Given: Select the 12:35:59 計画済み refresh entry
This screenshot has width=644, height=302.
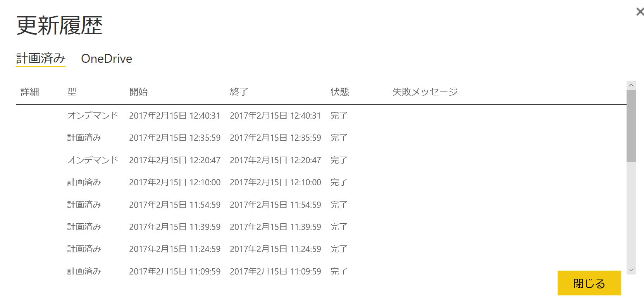Looking at the screenshot, I should point(194,138).
